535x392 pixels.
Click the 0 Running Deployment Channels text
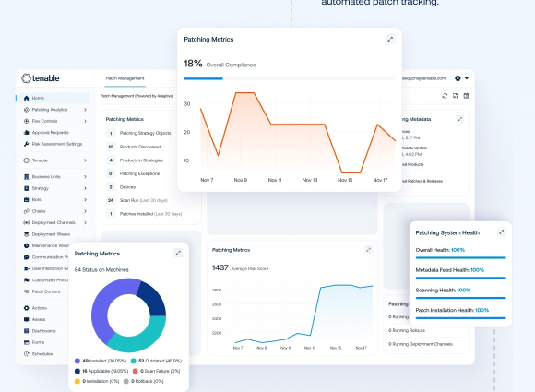click(421, 344)
